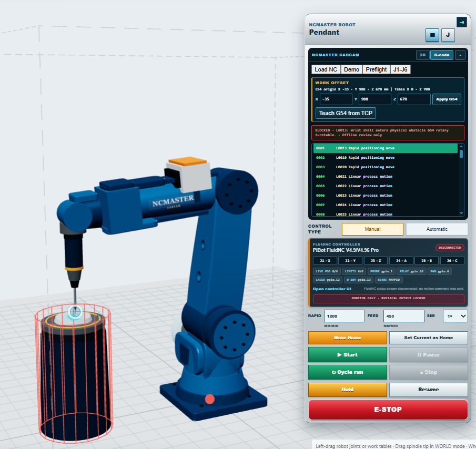The height and width of the screenshot is (449, 476).
Task: Click MONITOR ONLY physical output locked banner
Action: 388,298
